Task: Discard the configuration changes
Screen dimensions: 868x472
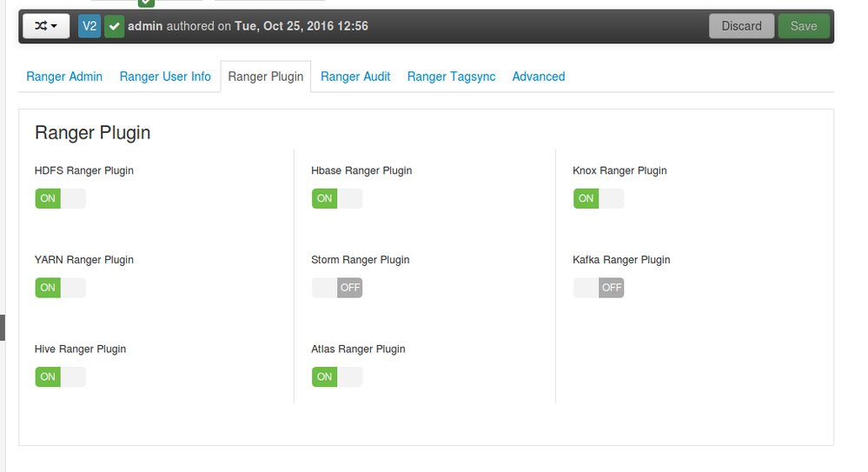Action: pyautogui.click(x=741, y=26)
